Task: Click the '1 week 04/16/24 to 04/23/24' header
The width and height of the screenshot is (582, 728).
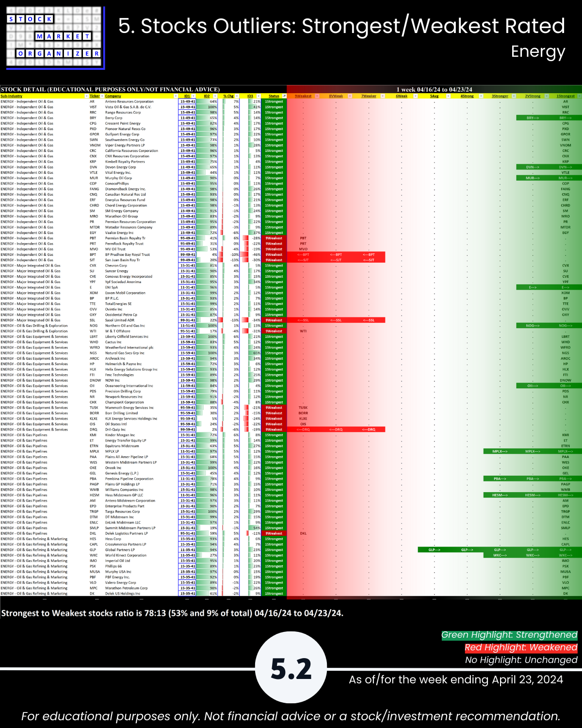Action: coord(434,89)
